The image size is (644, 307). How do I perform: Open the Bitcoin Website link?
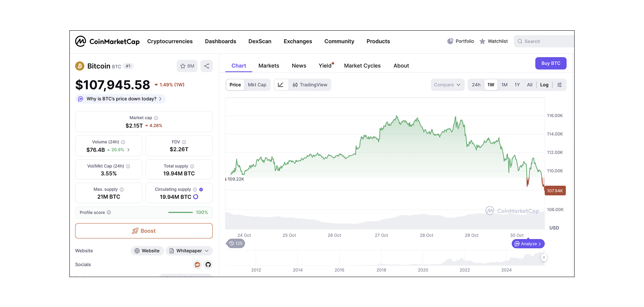[147, 251]
